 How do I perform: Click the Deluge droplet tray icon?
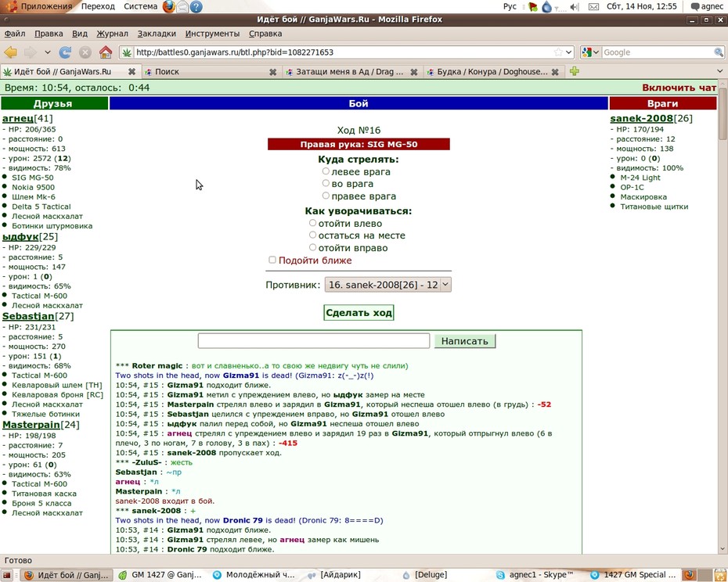(x=547, y=6)
